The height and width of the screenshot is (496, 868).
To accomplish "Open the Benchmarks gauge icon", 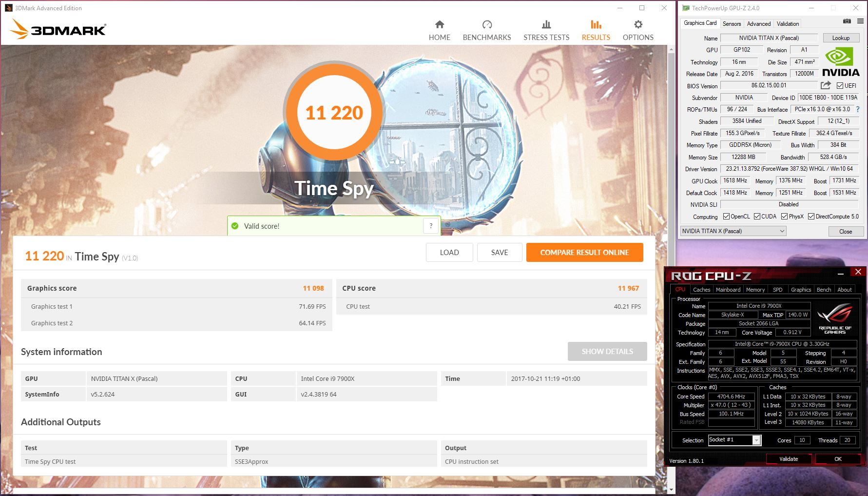I will click(487, 24).
